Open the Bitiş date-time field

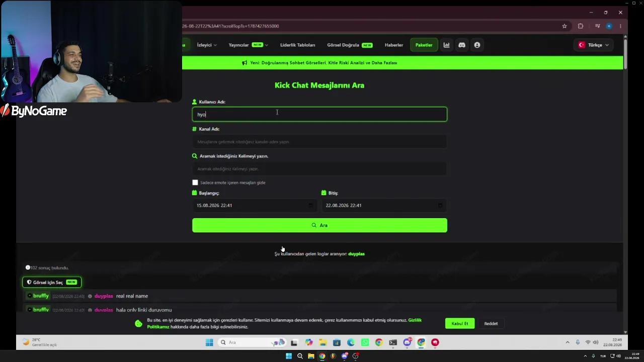pos(384,206)
